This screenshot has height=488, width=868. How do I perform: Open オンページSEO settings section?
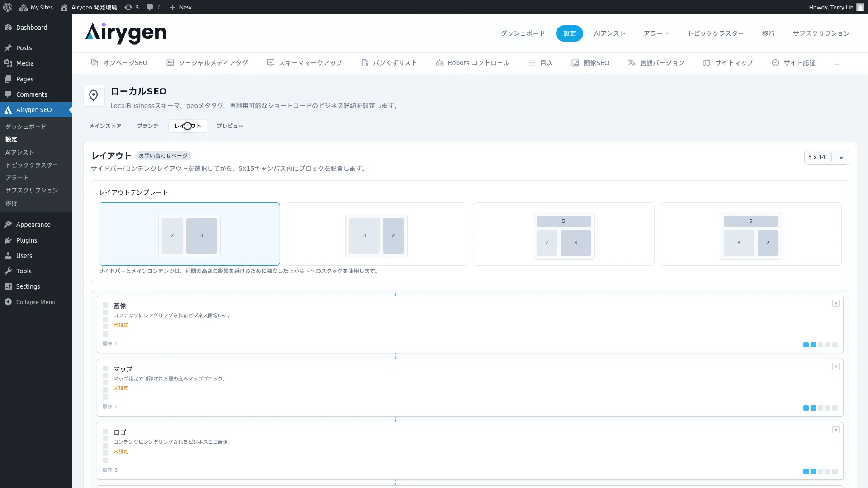(x=119, y=63)
